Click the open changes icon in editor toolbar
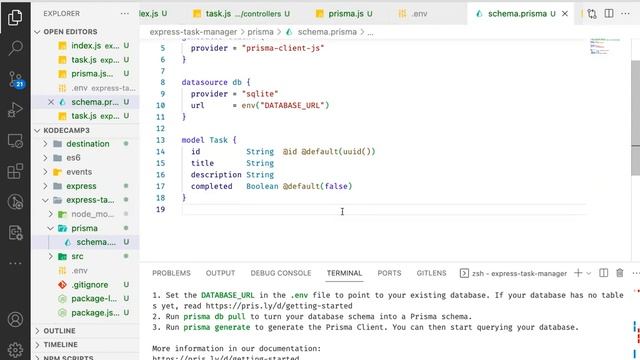This screenshot has width=640, height=360. coord(591,13)
